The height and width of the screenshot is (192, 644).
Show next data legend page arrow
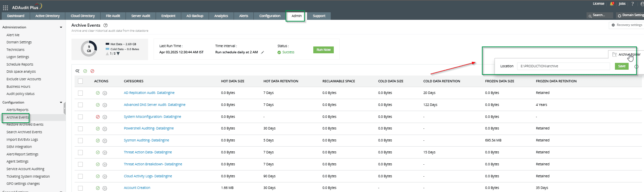(x=118, y=54)
